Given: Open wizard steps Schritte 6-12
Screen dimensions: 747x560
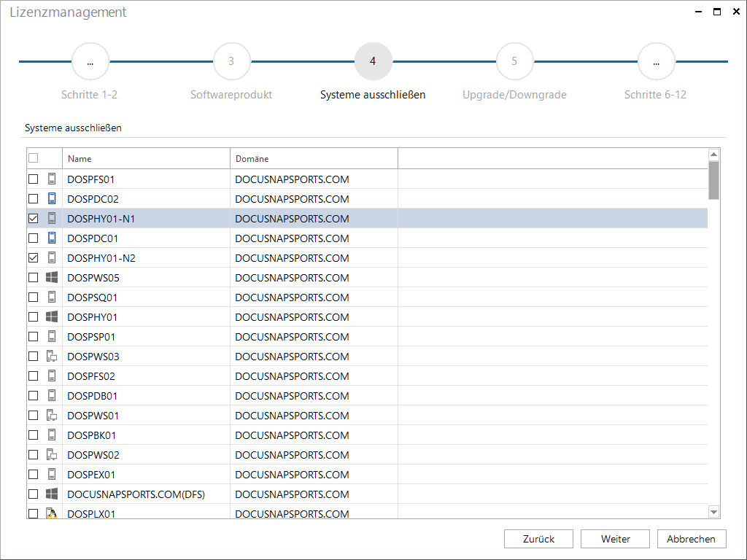Looking at the screenshot, I should pyautogui.click(x=656, y=61).
